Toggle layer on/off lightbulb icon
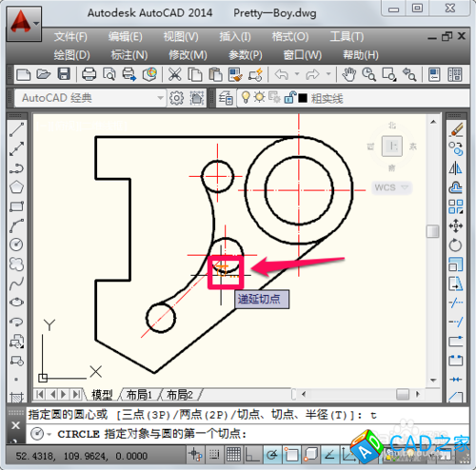This screenshot has height=470, width=476. click(246, 98)
